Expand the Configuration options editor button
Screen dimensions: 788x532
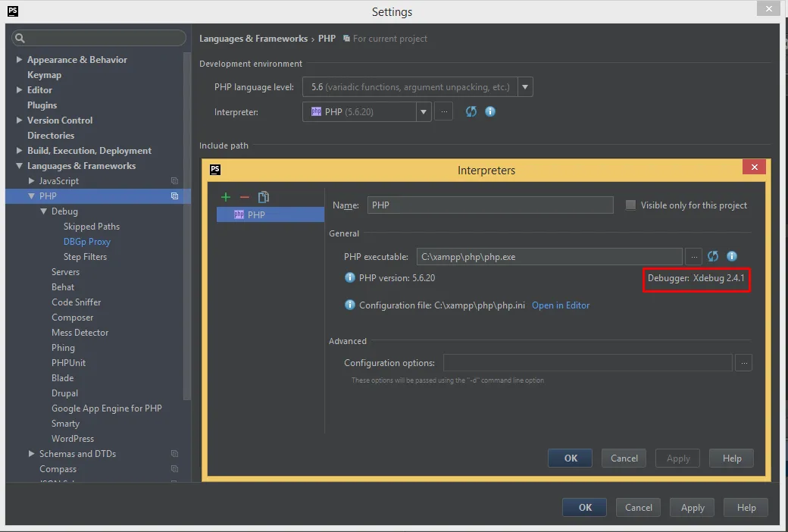(744, 362)
